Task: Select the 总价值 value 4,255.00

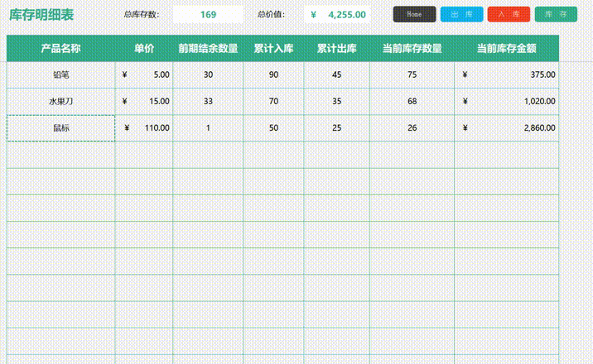Action: 337,15
